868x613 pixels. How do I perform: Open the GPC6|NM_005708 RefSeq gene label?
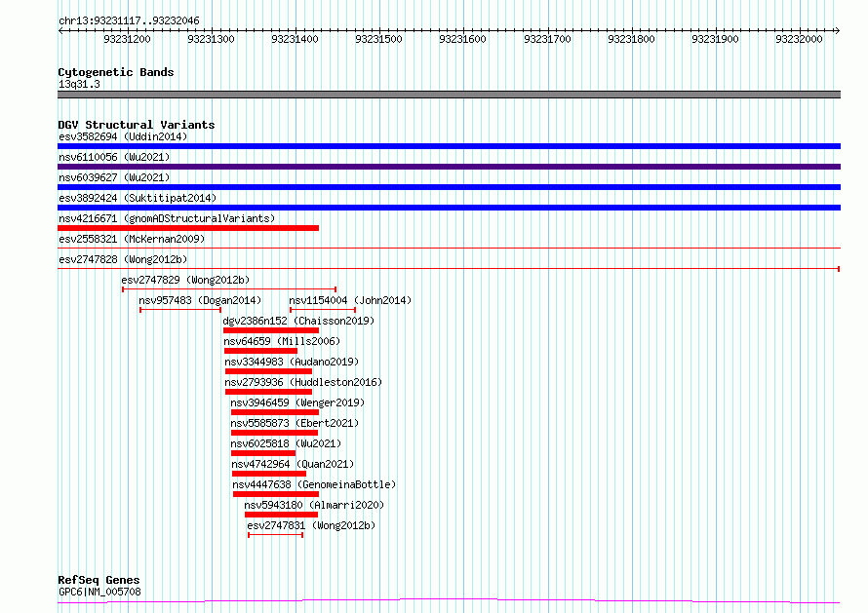tap(99, 592)
